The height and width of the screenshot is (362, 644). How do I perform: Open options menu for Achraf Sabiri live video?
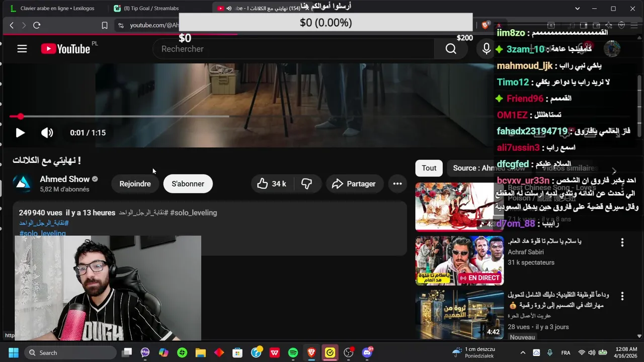622,242
